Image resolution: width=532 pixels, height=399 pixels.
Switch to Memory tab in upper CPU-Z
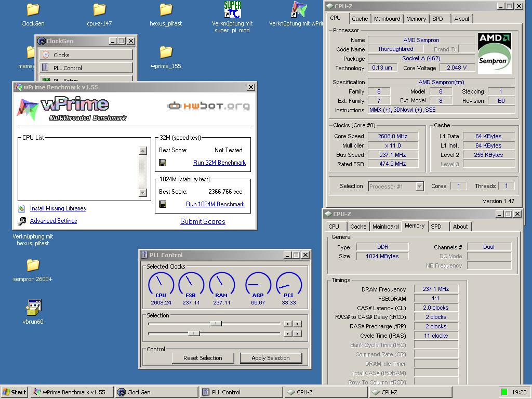(x=416, y=19)
